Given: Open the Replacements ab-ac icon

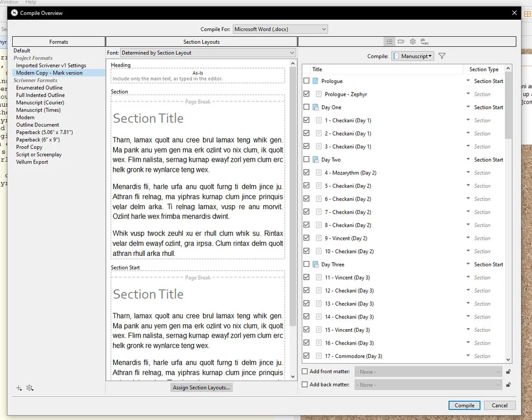Looking at the screenshot, I should tap(425, 41).
